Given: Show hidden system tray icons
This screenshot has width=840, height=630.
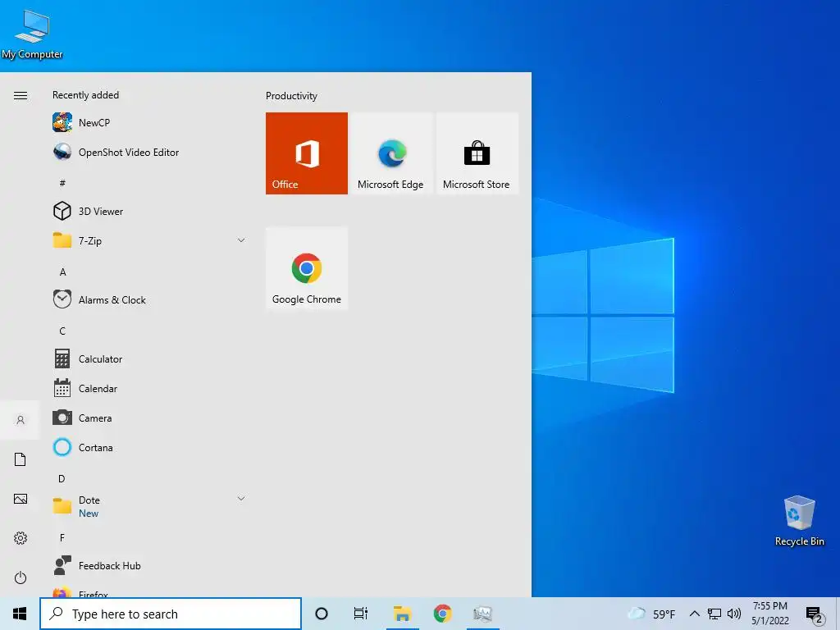Looking at the screenshot, I should click(x=694, y=614).
